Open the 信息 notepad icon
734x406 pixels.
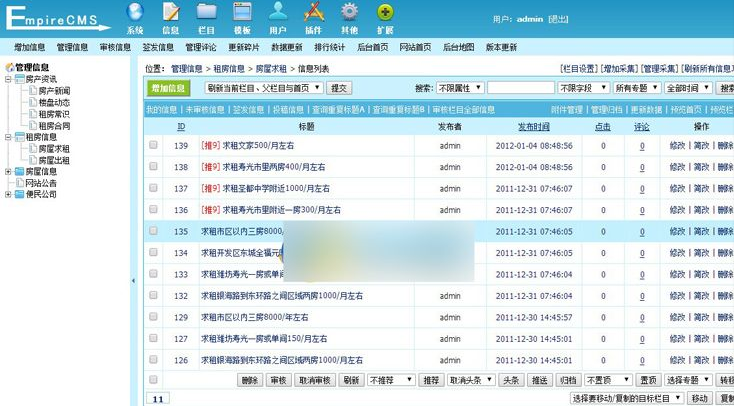tap(171, 13)
